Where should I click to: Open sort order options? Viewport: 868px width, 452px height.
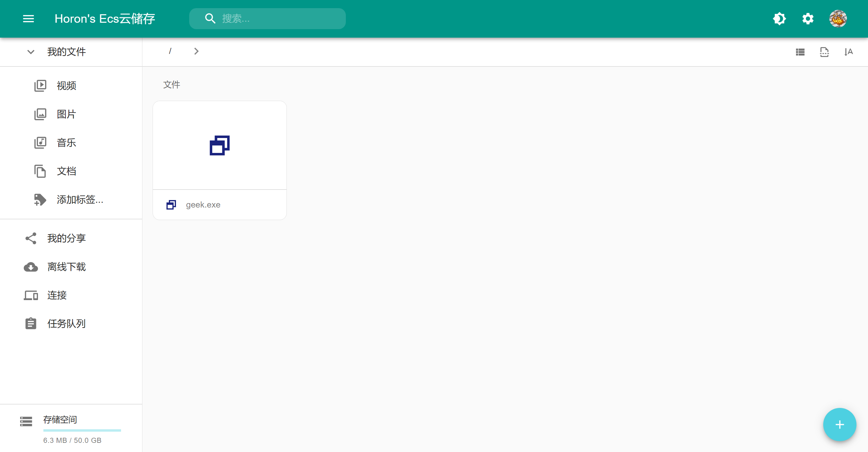click(849, 52)
